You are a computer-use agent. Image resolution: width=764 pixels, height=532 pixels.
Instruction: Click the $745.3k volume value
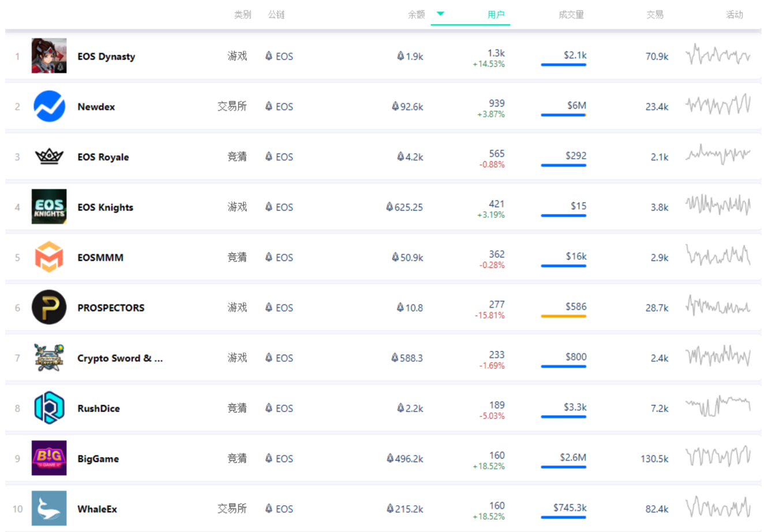coord(570,507)
